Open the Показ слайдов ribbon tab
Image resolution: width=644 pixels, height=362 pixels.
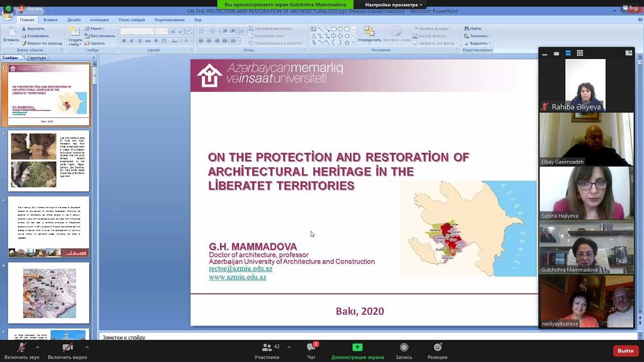coord(131,20)
